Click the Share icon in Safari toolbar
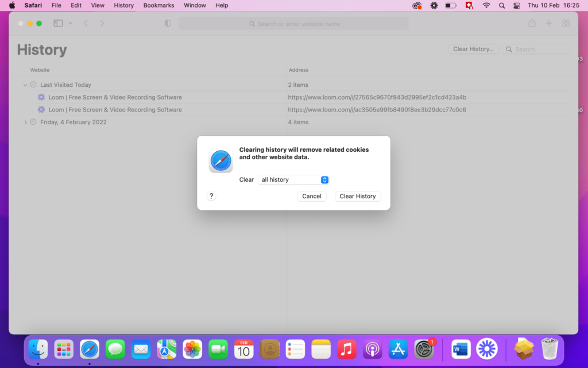 click(532, 24)
